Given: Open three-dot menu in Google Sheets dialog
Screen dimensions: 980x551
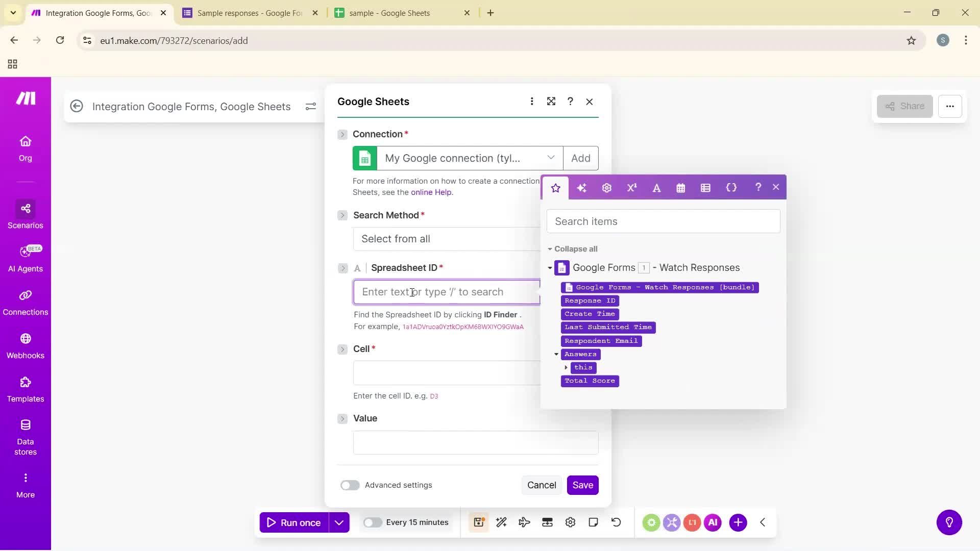Looking at the screenshot, I should 532,102.
